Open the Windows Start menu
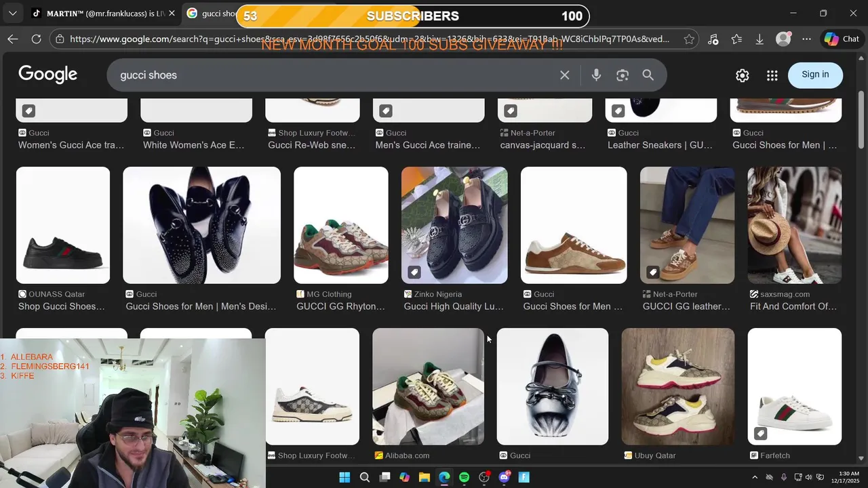Screen dimensions: 868x488 point(344,477)
